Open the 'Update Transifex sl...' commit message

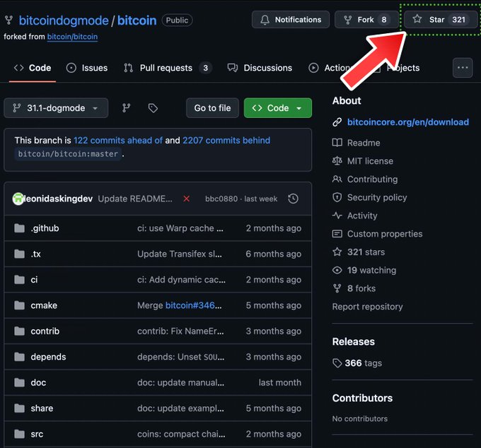pyautogui.click(x=180, y=254)
